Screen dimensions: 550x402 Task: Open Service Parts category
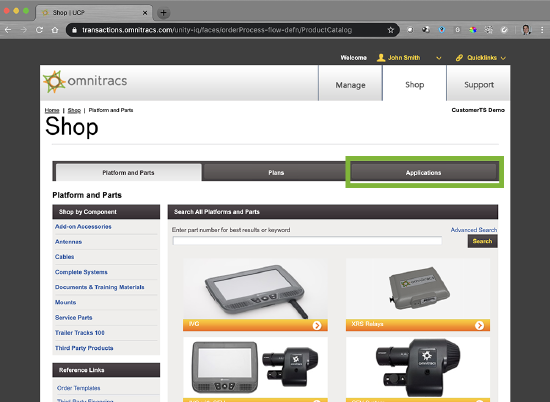tap(74, 317)
